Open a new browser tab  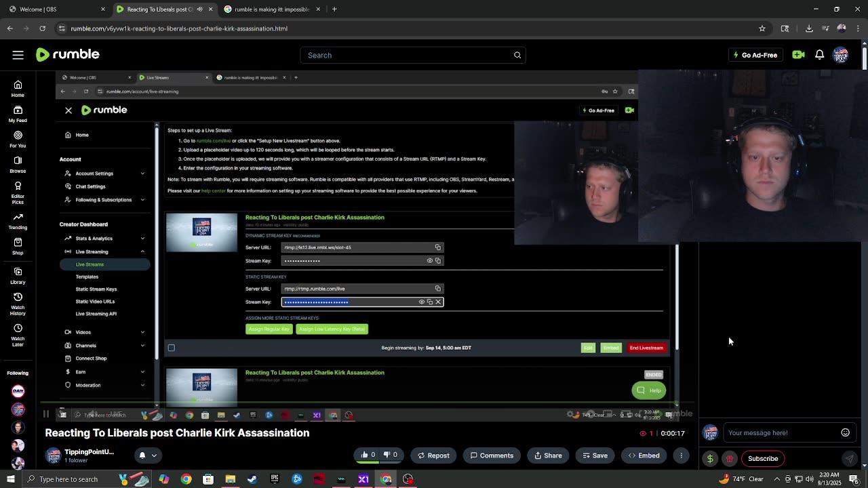click(x=334, y=9)
